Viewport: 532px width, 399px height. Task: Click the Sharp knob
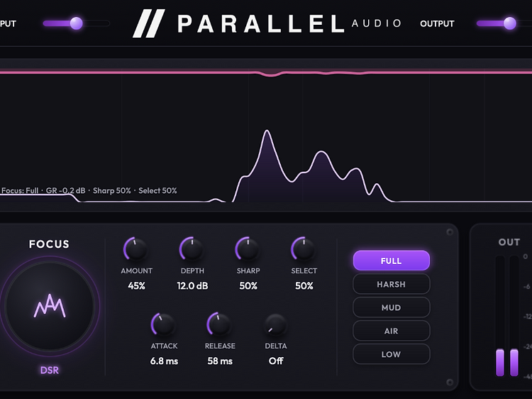(248, 249)
